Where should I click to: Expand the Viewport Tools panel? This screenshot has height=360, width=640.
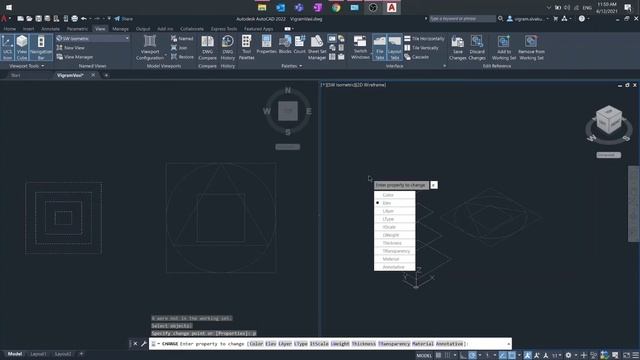pos(27,66)
